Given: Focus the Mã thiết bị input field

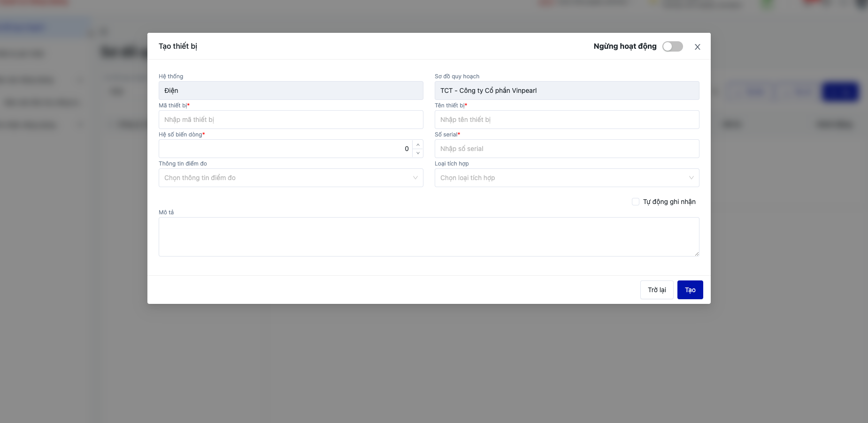Looking at the screenshot, I should click(x=291, y=120).
